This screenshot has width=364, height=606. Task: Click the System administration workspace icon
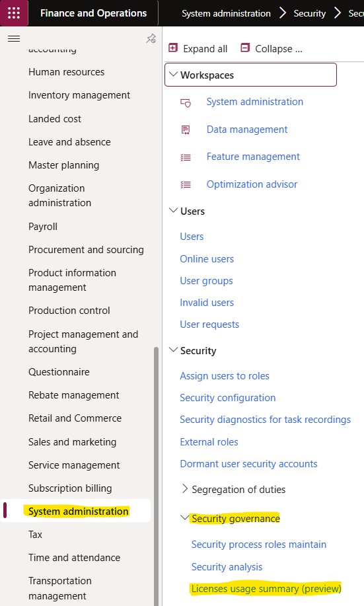186,103
